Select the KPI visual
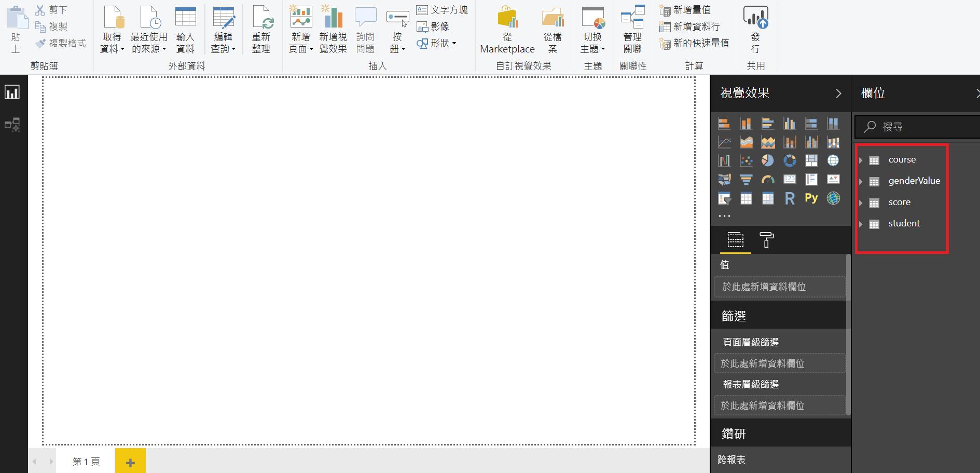This screenshot has width=980, height=473. point(833,180)
